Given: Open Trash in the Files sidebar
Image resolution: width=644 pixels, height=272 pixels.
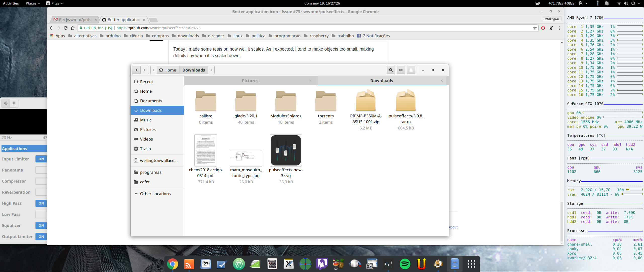Looking at the screenshot, I should (157, 149).
